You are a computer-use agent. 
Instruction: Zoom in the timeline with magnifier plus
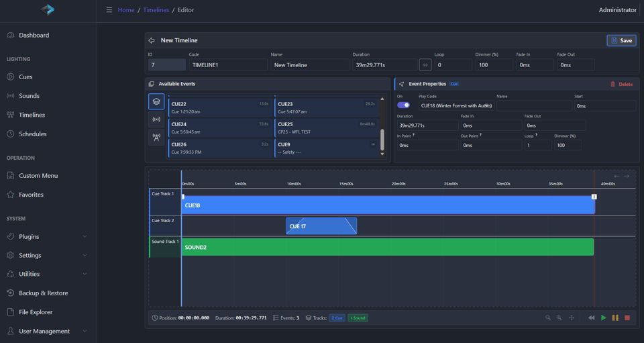tap(559, 318)
